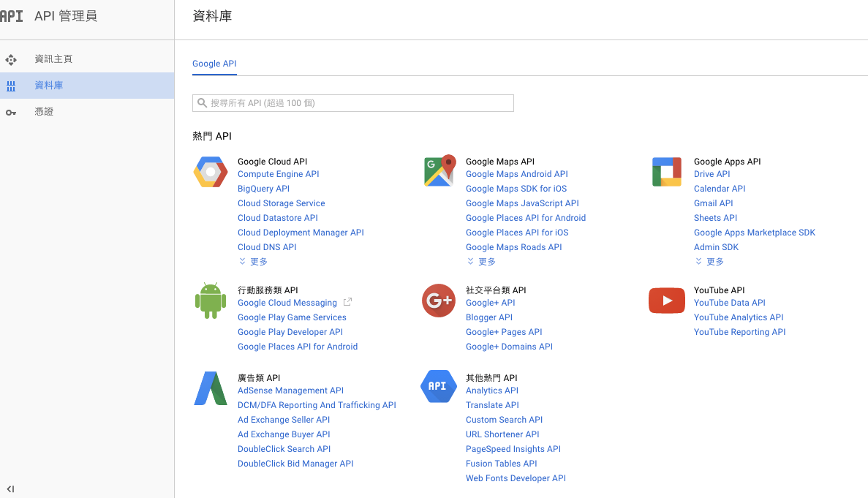Image resolution: width=868 pixels, height=498 pixels.
Task: Click the Google Cloud hexagon icon
Action: [211, 172]
